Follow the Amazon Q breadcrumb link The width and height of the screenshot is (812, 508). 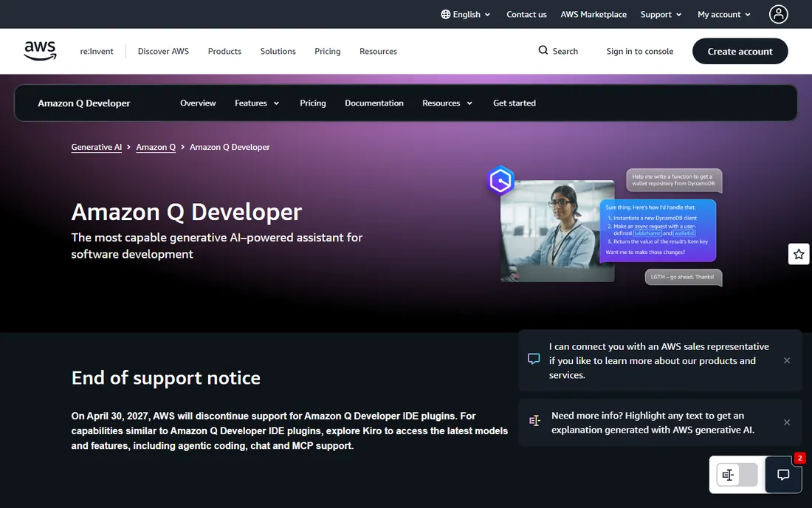156,147
